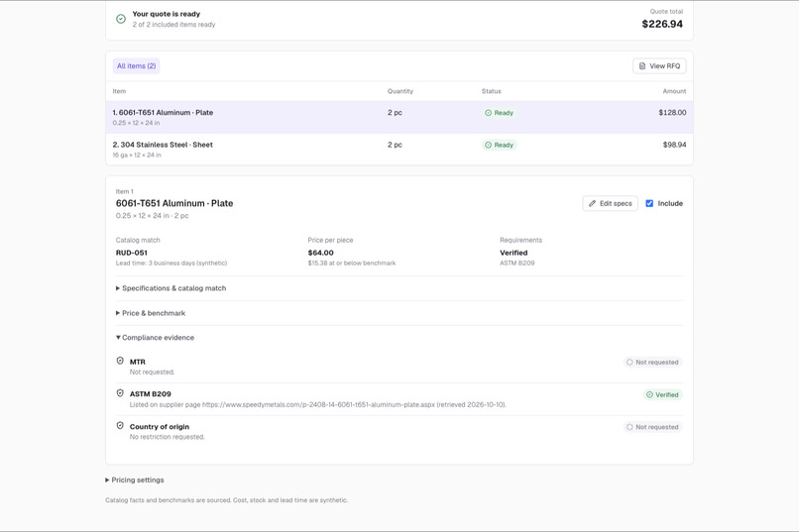Click the $98.94 amount cell
The height and width of the screenshot is (532, 799).
(674, 145)
